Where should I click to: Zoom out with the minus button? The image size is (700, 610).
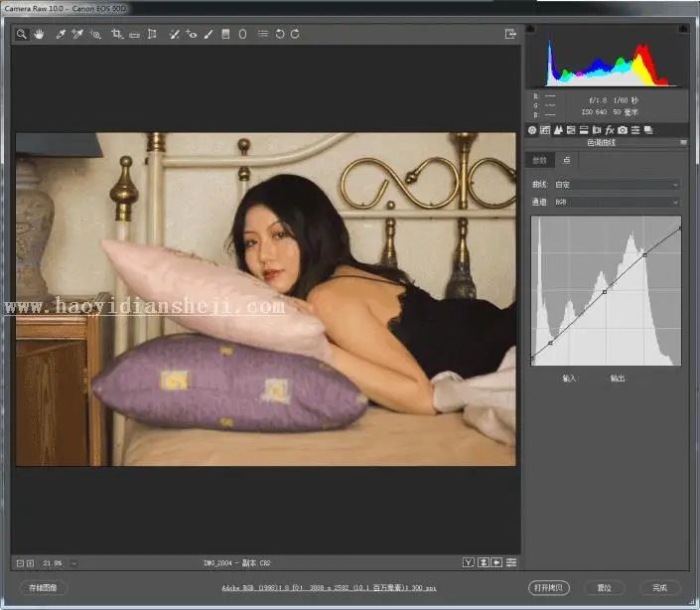click(x=20, y=563)
